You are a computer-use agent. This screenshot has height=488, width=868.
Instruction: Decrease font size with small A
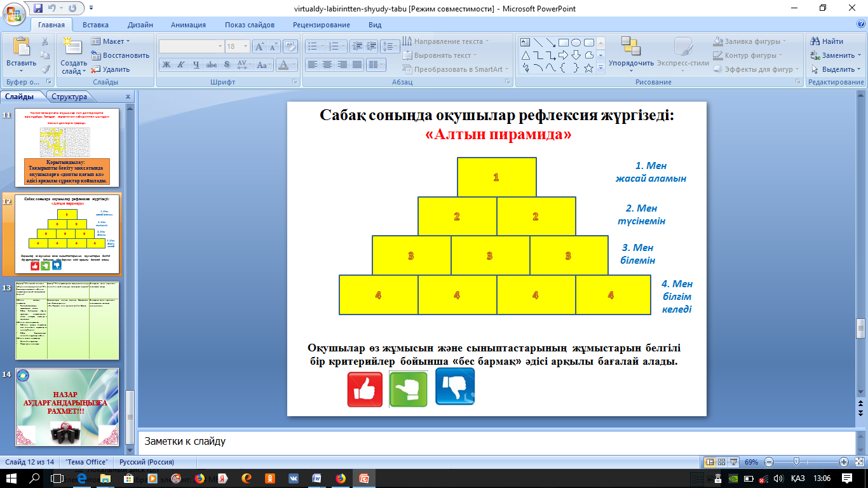coord(275,46)
